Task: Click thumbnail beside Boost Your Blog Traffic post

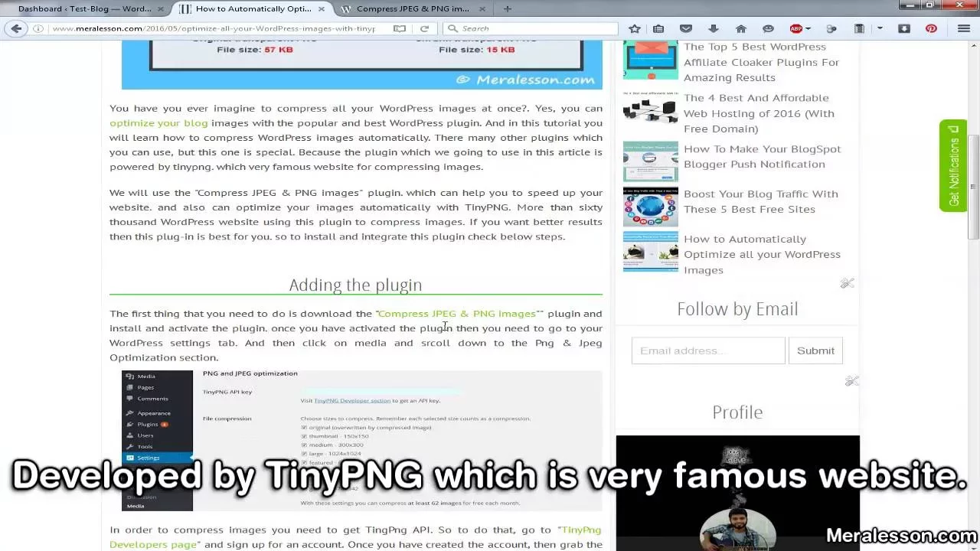Action: [x=650, y=206]
